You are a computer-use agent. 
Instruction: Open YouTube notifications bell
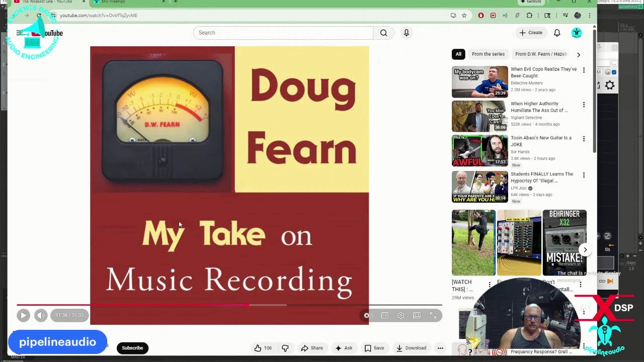click(x=557, y=33)
